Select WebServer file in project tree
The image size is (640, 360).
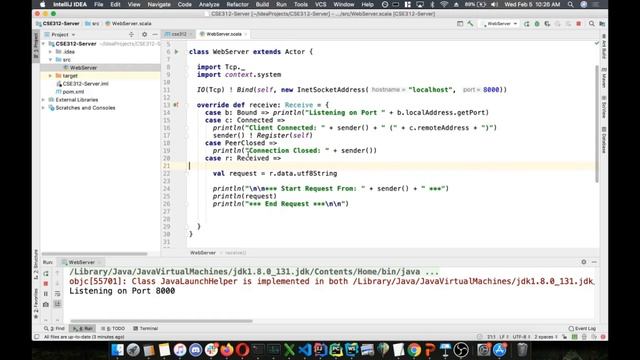[x=83, y=68]
